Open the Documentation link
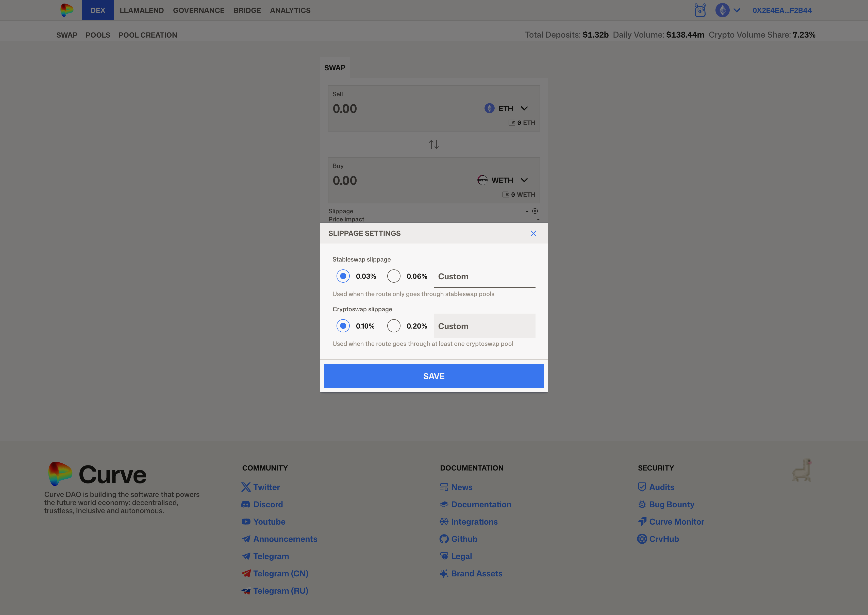The image size is (868, 615). [475, 505]
